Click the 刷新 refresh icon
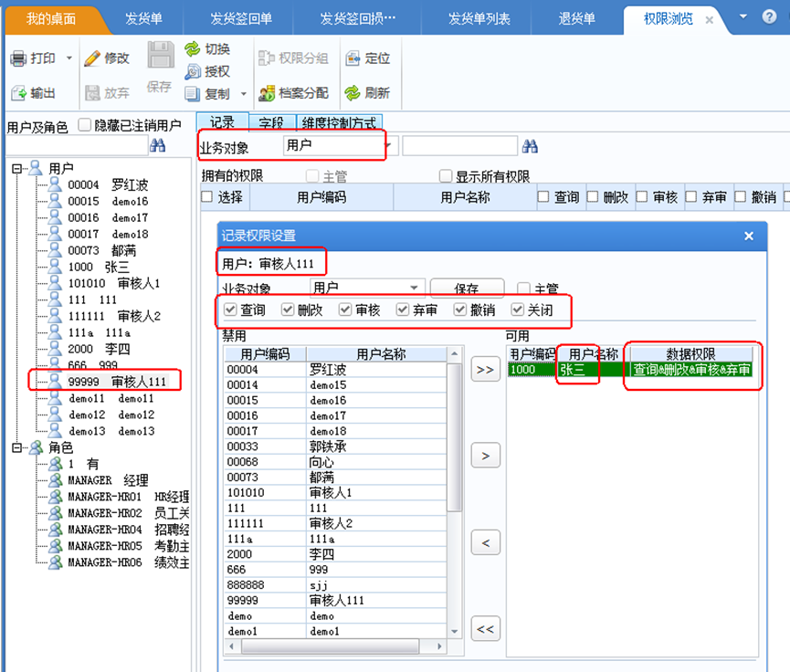The image size is (790, 672). click(x=353, y=93)
